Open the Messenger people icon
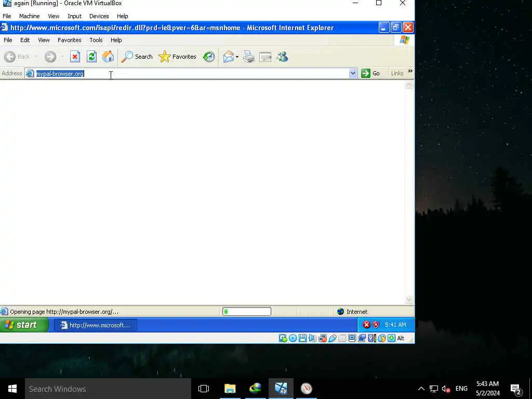 282,57
